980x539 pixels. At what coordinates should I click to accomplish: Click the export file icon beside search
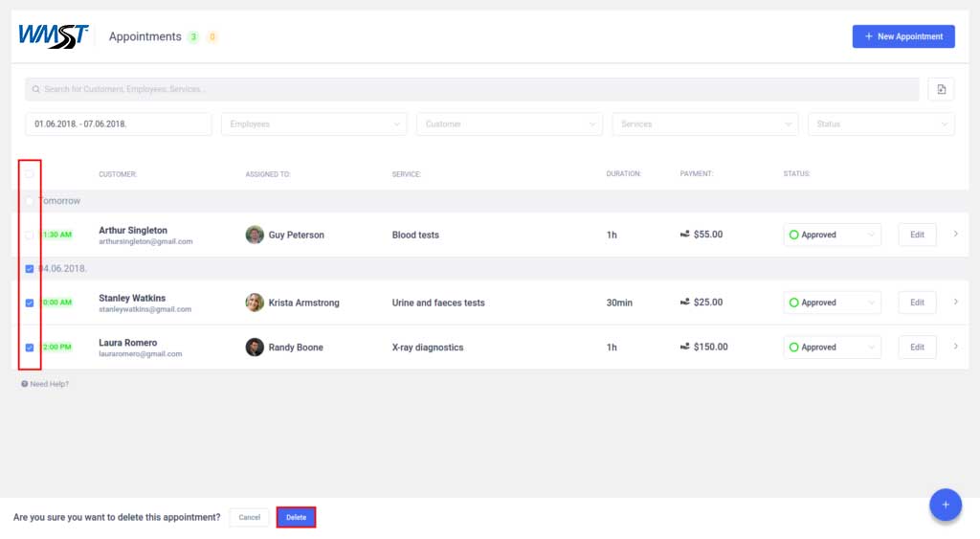pos(941,89)
